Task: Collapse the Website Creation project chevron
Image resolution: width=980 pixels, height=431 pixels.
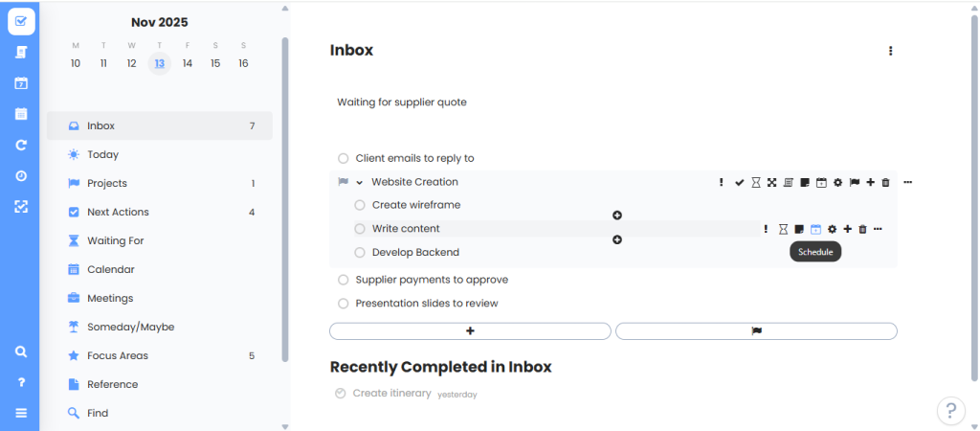Action: 360,182
